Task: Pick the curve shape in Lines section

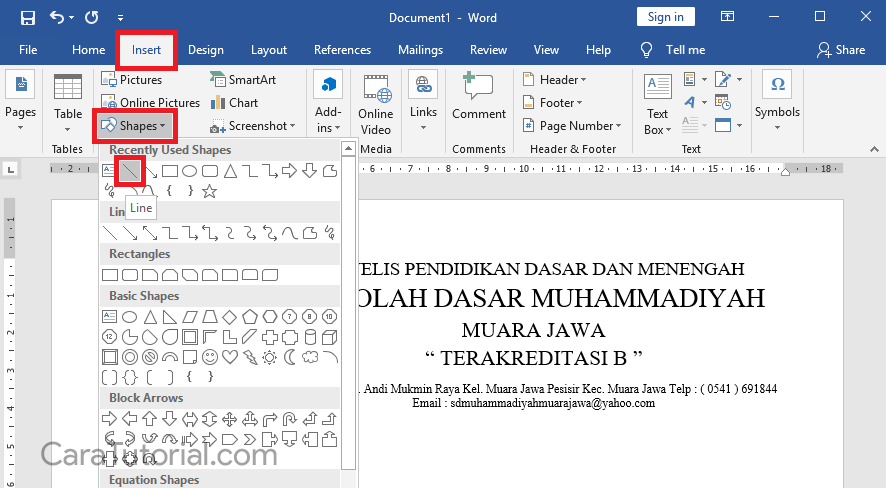Action: 290,233
